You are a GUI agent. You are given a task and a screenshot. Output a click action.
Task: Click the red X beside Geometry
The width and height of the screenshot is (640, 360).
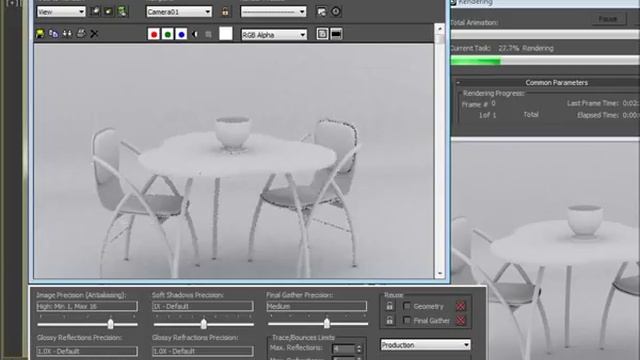[x=461, y=306]
